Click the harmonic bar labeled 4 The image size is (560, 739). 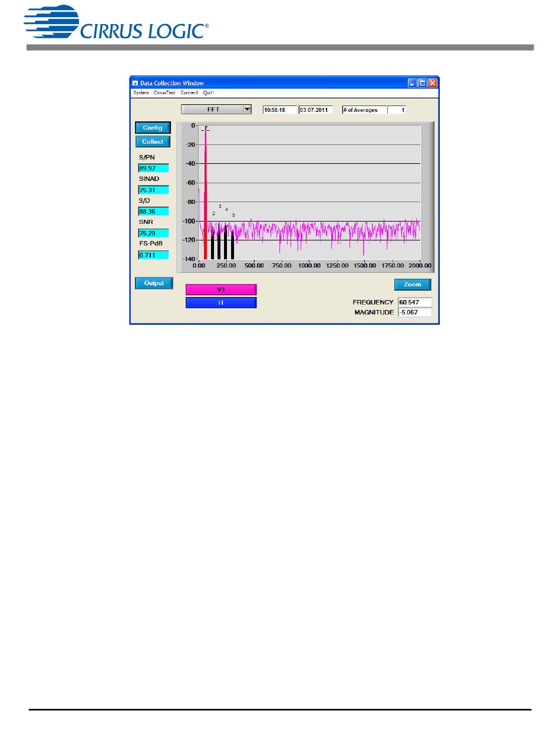pos(226,243)
